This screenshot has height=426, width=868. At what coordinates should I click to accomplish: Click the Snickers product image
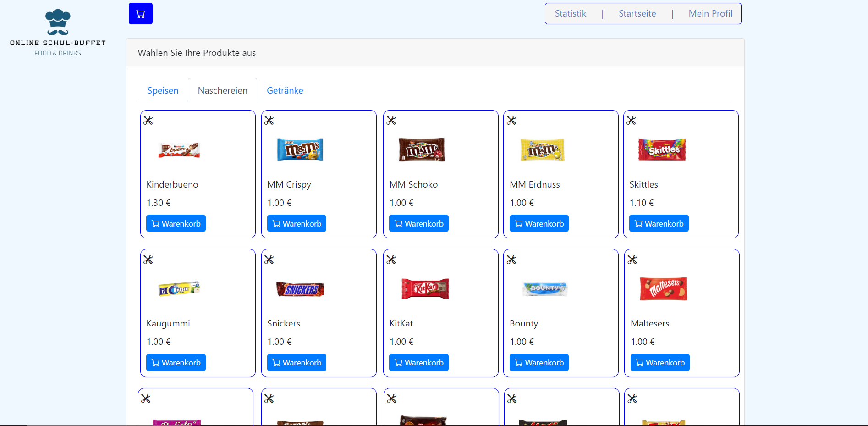coord(300,289)
